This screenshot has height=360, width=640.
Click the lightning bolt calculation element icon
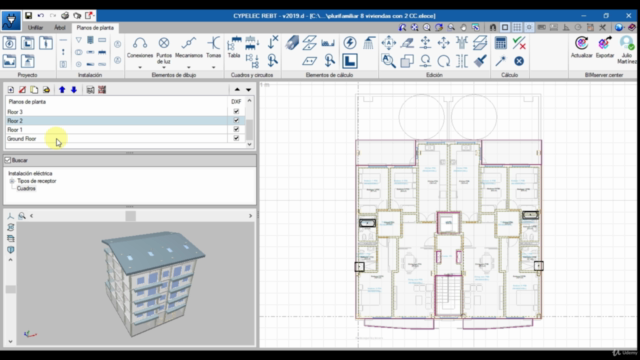pyautogui.click(x=350, y=42)
